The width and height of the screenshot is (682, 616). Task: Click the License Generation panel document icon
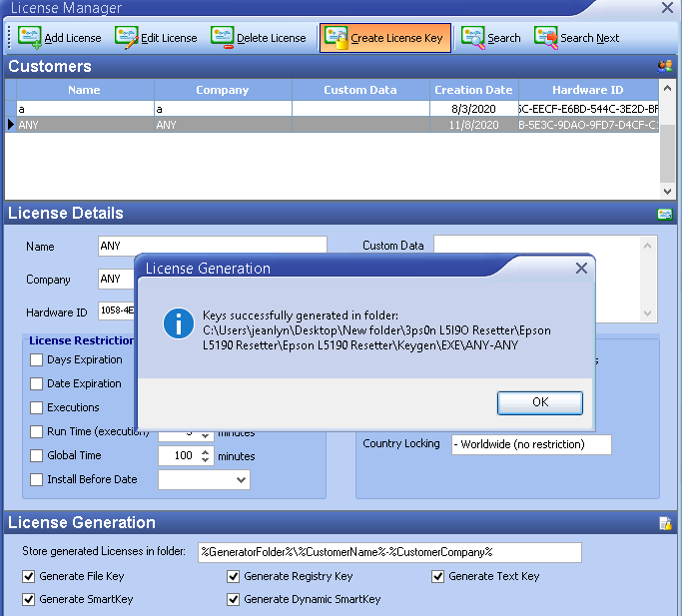click(665, 523)
